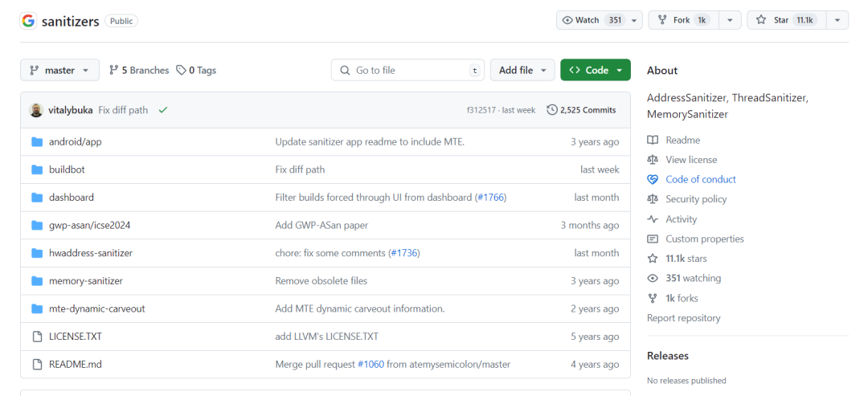868x396 pixels.
Task: Open the Fork repository button
Action: 684,20
